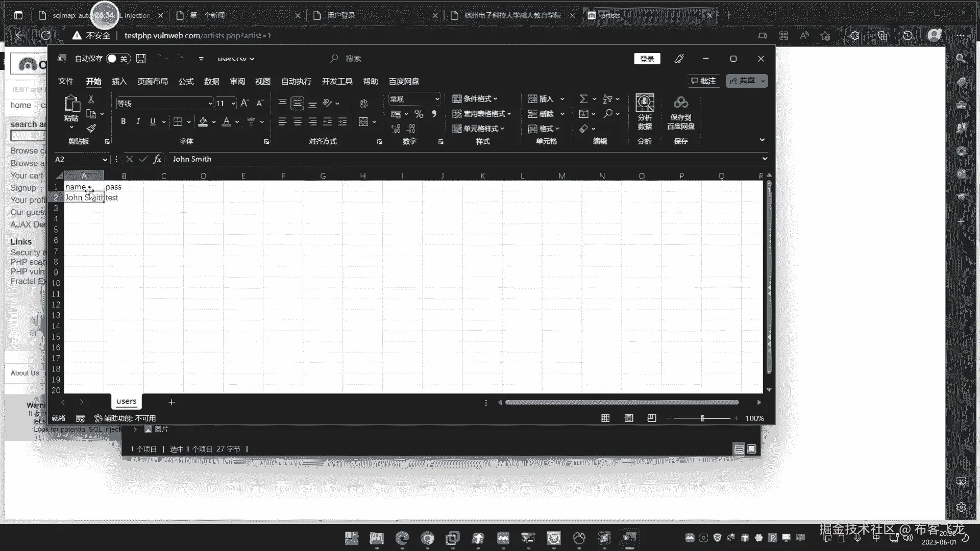Open the Name Box dropdown arrow

coord(105,159)
